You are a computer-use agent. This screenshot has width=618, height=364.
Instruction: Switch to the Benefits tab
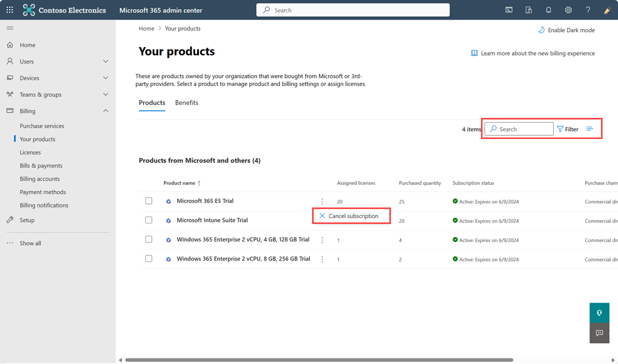(186, 102)
